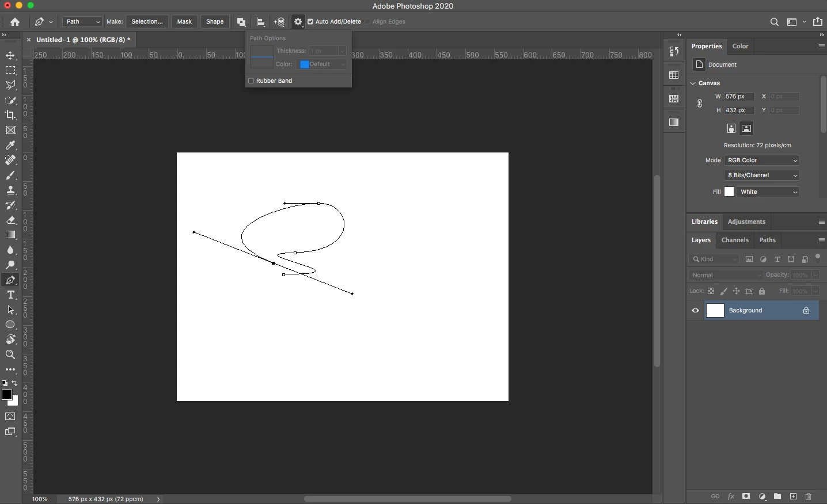
Task: Enable the Rubber Band checkbox
Action: click(251, 81)
